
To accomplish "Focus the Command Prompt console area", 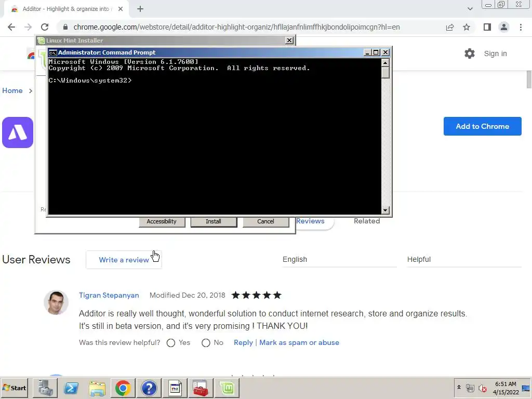I will point(215,137).
